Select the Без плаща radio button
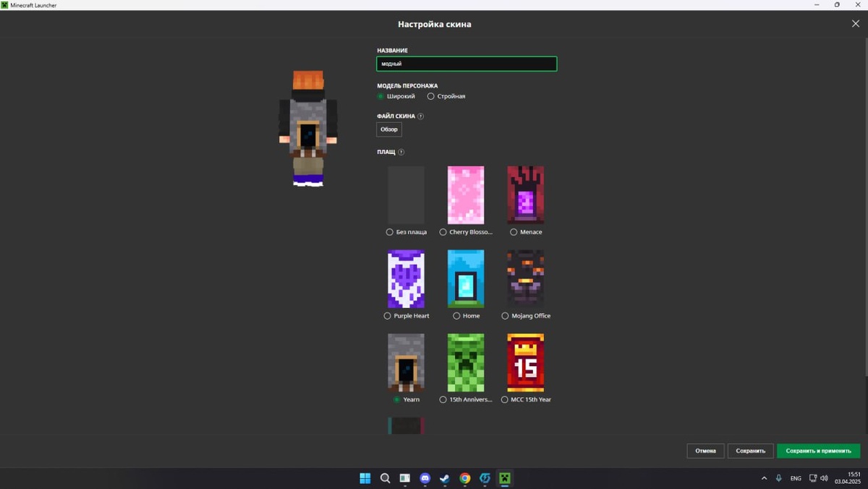This screenshot has height=489, width=868. pyautogui.click(x=390, y=232)
